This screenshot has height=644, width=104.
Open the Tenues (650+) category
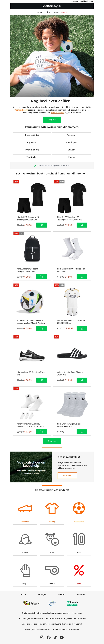32,135
